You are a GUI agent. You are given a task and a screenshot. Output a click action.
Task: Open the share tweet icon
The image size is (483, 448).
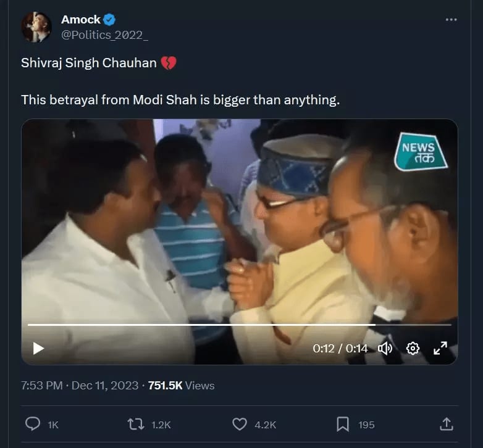click(446, 424)
